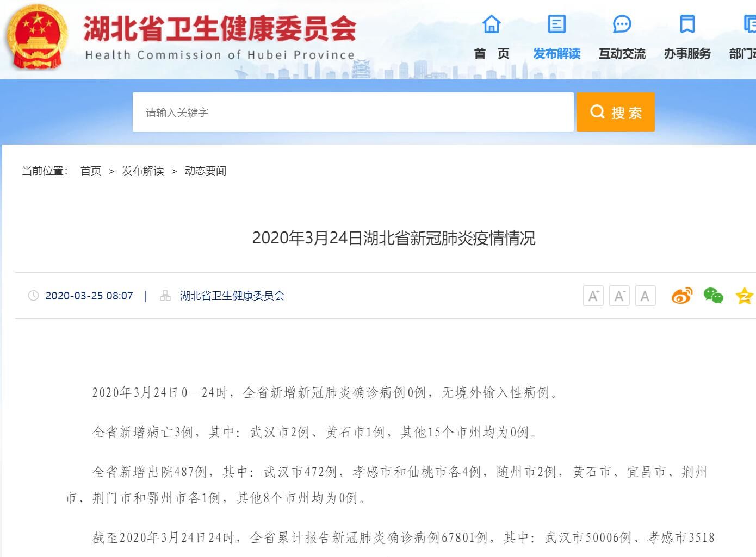The height and width of the screenshot is (557, 756).
Task: Open 动态要闻 breadcrumb link
Action: coord(205,171)
